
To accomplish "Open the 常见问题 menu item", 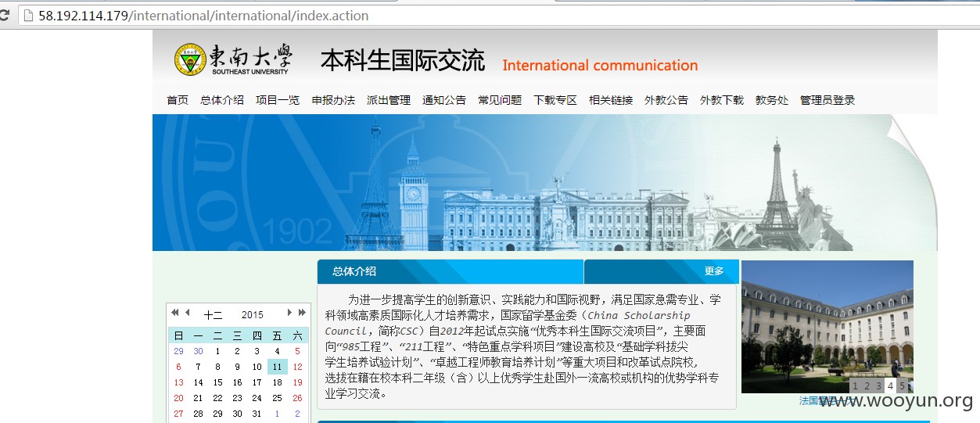I will click(500, 100).
